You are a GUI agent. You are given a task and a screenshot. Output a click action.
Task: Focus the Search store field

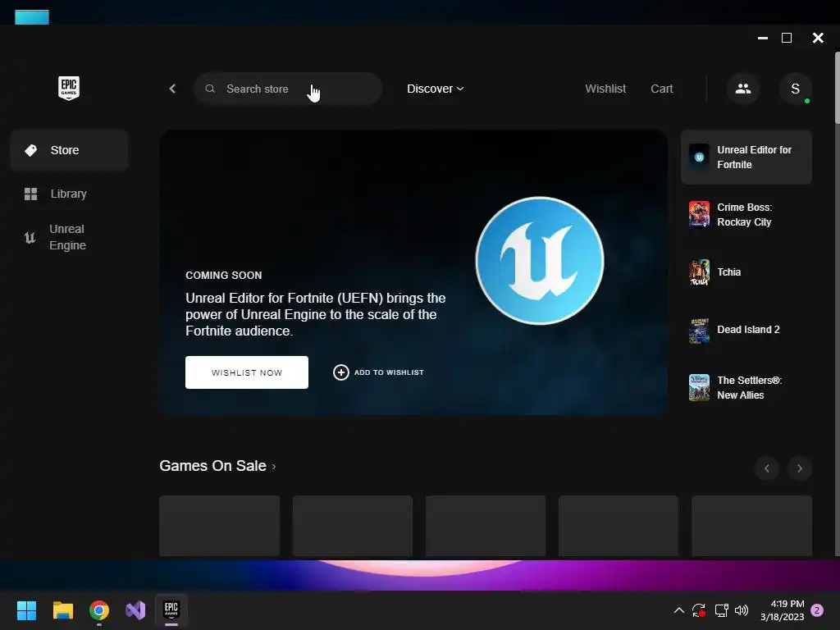pos(288,89)
